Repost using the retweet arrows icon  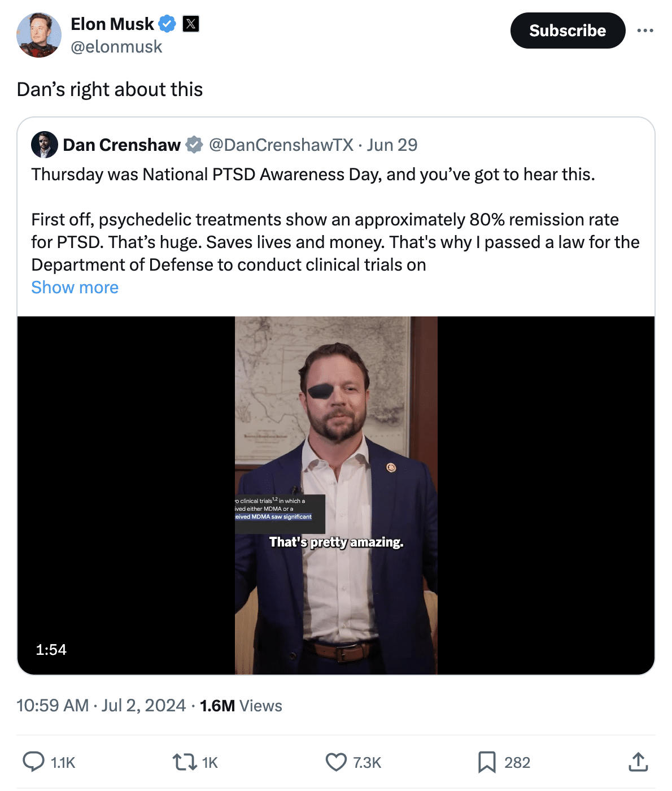tap(184, 762)
